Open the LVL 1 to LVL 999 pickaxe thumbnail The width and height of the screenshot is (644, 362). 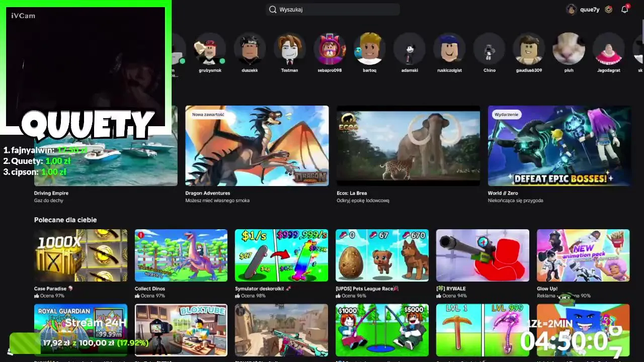point(482,330)
